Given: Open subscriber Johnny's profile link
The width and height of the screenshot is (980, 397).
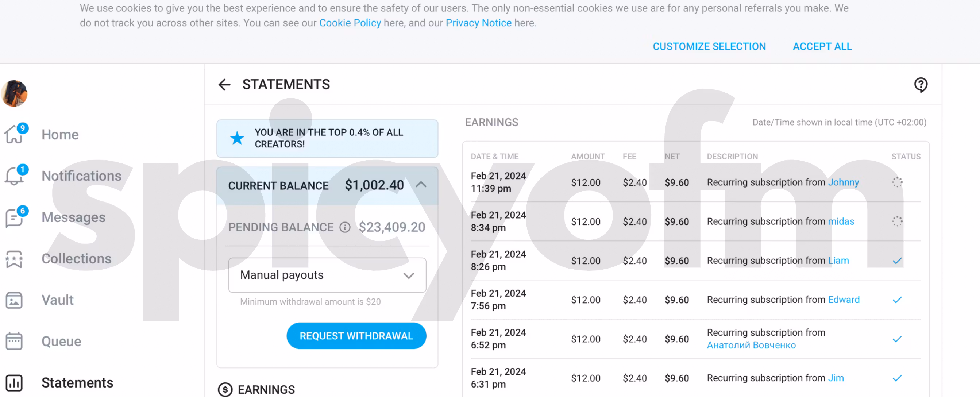Looking at the screenshot, I should (844, 182).
